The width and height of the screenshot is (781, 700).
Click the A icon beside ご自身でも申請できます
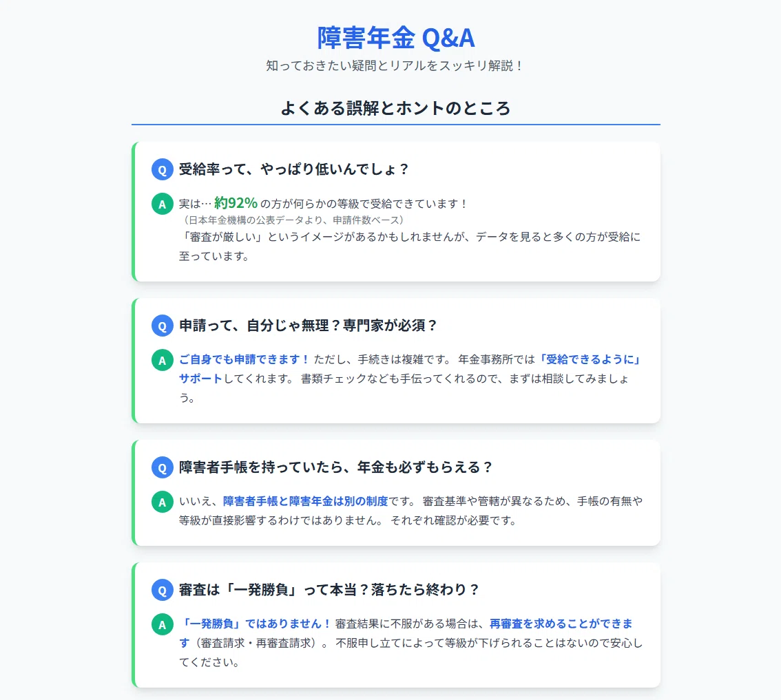pyautogui.click(x=163, y=360)
